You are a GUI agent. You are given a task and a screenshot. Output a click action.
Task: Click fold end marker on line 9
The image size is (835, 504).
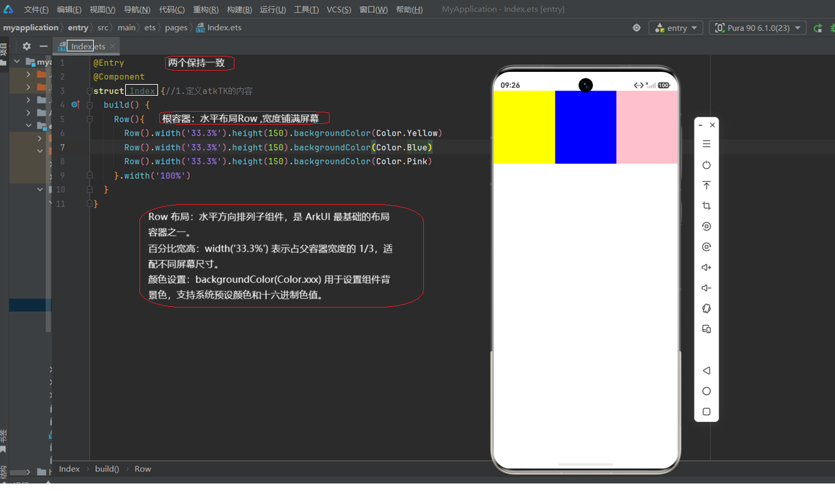coord(90,175)
